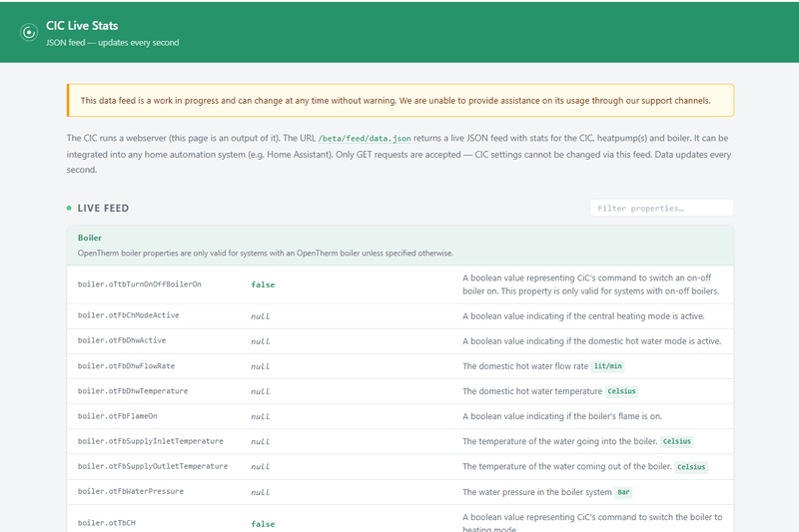Image resolution: width=799 pixels, height=532 pixels.
Task: Click the lit/min unit badge
Action: pos(607,366)
